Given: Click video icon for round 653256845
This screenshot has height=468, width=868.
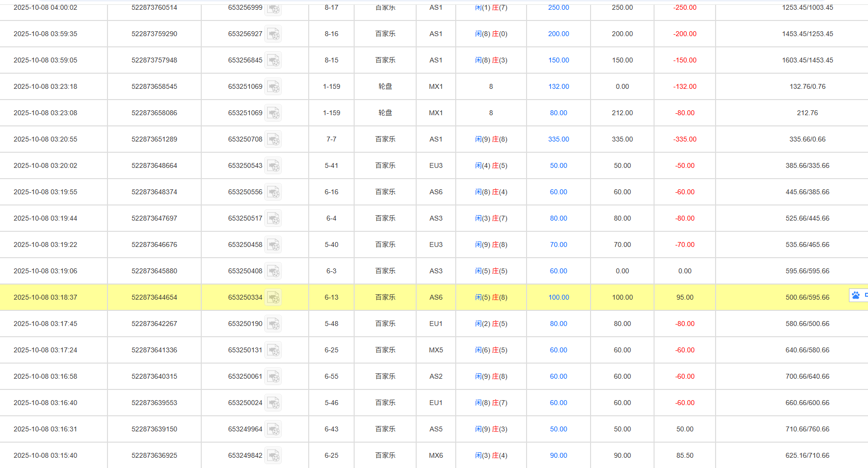Looking at the screenshot, I should pos(274,60).
